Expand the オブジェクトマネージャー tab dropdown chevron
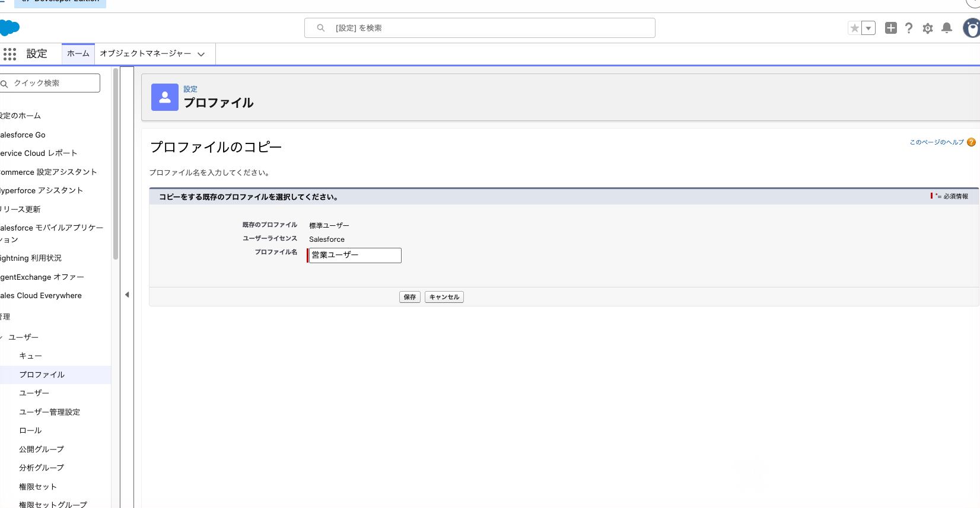The image size is (980, 508). pos(201,54)
